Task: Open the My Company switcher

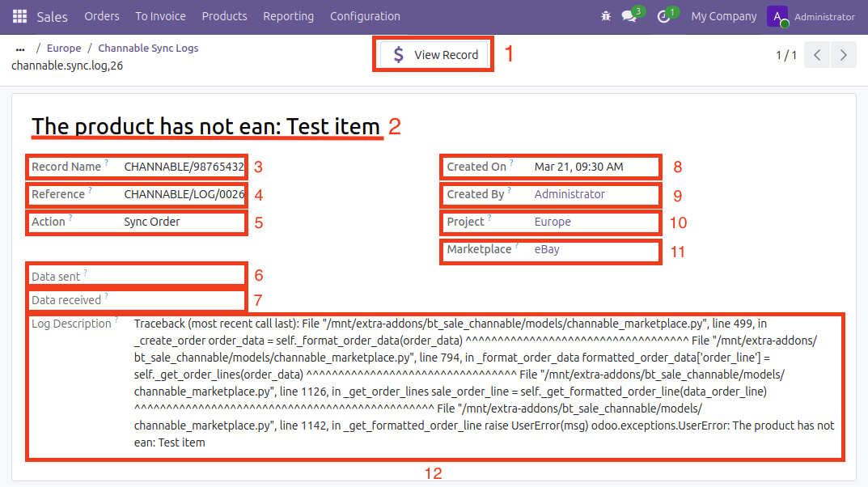Action: pos(723,16)
